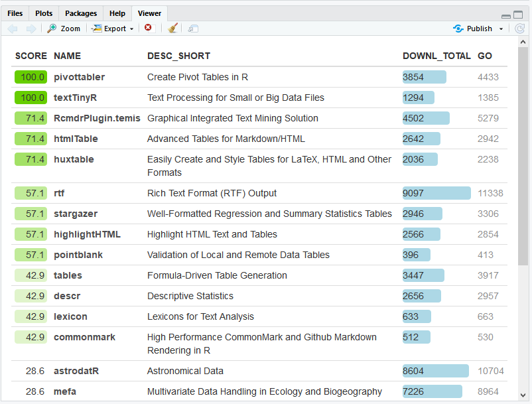532x404 pixels.
Task: Select the highlightHTML package name
Action: [87, 234]
